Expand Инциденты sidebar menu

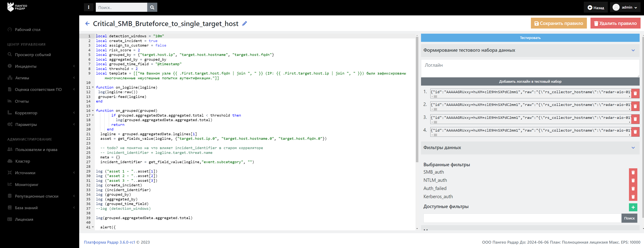pos(41,66)
